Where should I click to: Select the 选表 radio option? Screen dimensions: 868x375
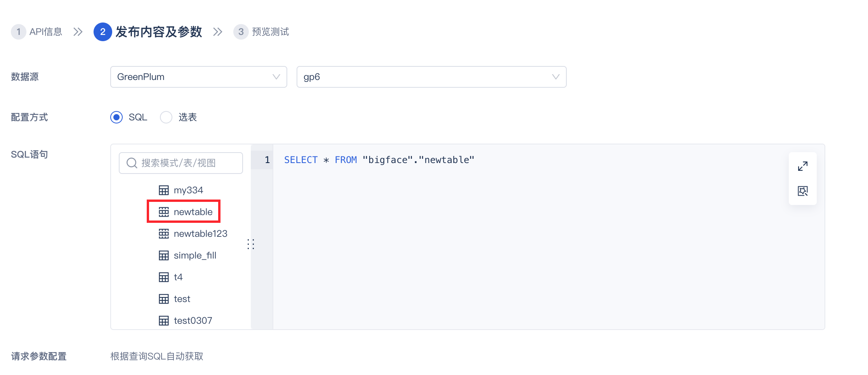coord(166,117)
